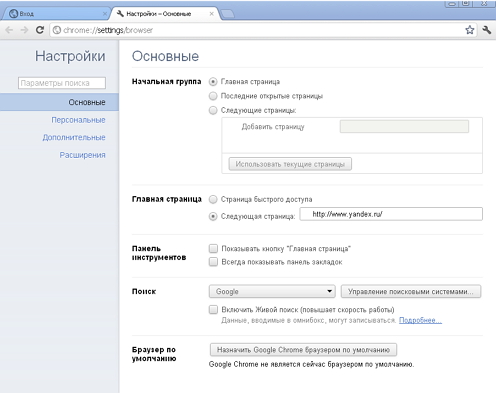This screenshot has width=496, height=393.
Task: Close the Вход tab
Action: coord(105,14)
